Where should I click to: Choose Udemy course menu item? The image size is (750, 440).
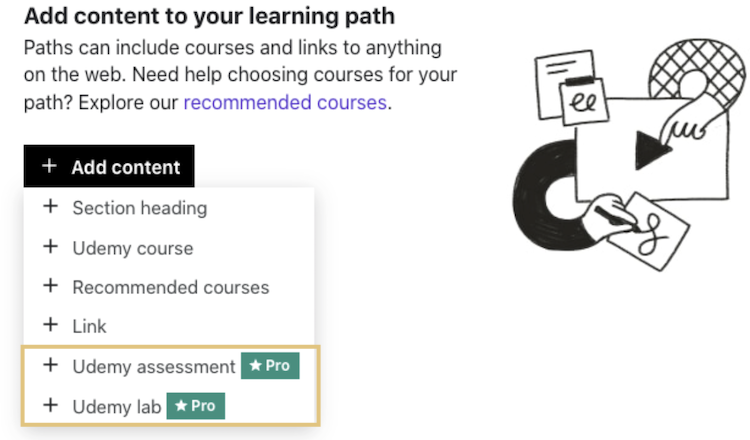[132, 248]
